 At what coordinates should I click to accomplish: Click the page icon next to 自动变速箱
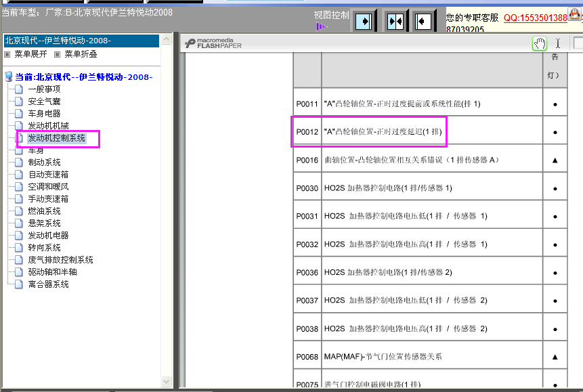tap(19, 175)
